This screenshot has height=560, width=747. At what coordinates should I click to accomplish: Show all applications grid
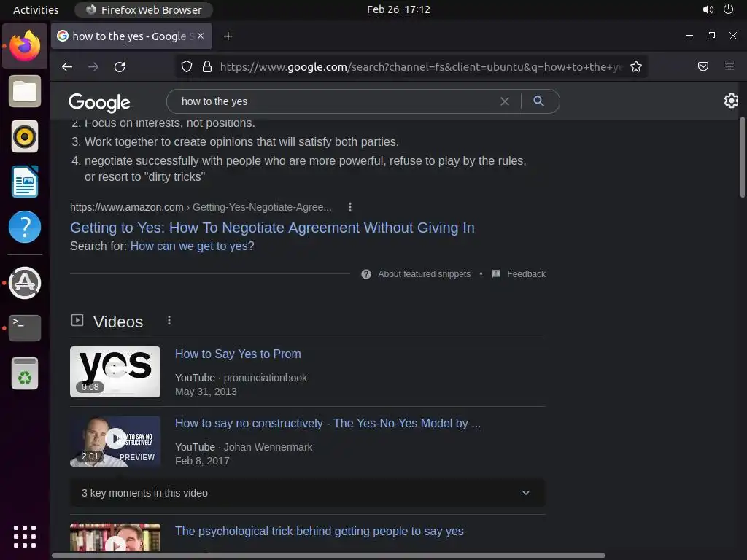[25, 537]
